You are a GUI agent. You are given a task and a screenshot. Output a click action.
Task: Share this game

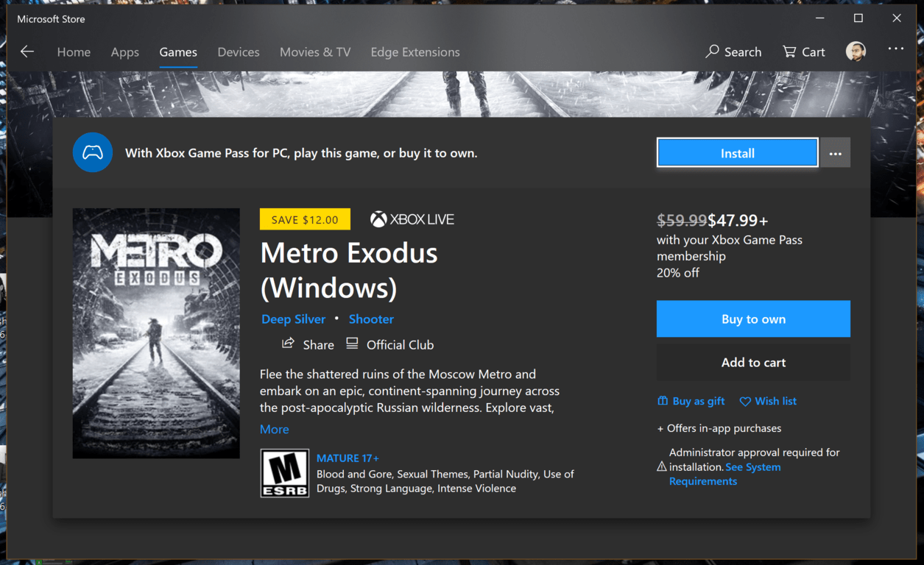coord(308,344)
